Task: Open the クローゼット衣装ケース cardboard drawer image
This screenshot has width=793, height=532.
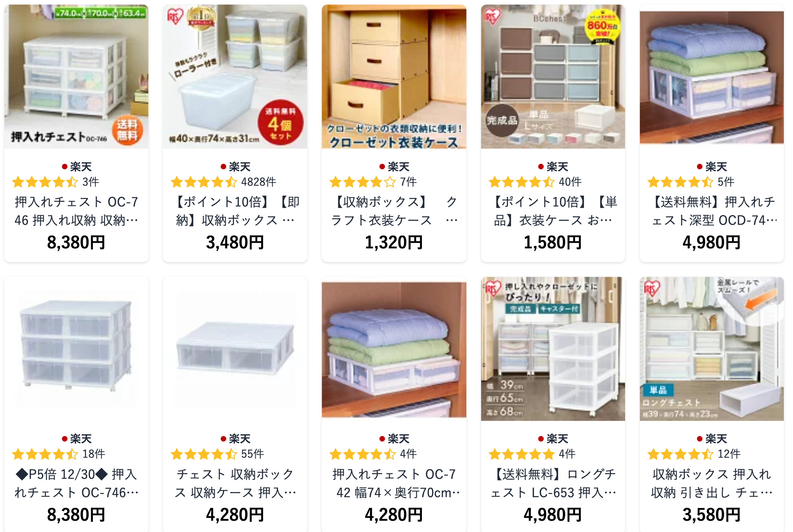Action: click(394, 77)
